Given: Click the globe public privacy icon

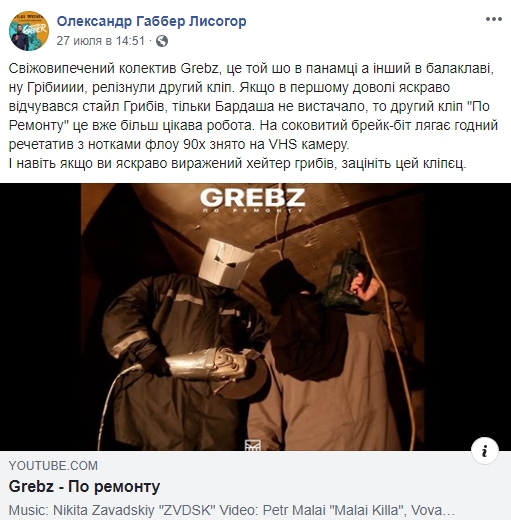Looking at the screenshot, I should pyautogui.click(x=162, y=41).
